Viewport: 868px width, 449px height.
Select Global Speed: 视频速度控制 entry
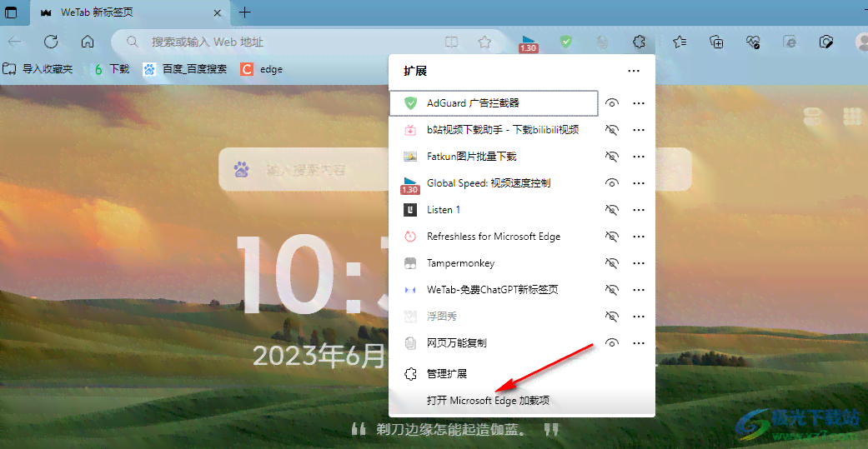[494, 183]
